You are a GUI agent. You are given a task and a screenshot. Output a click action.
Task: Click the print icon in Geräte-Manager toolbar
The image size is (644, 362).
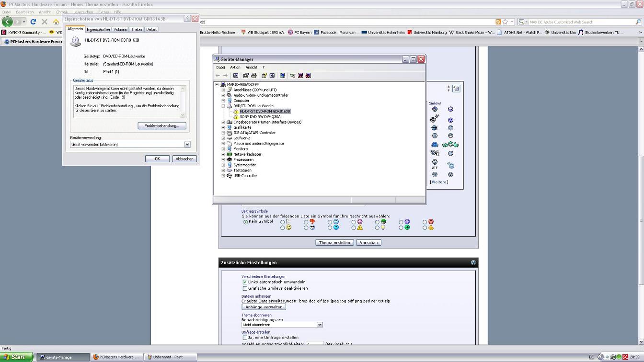254,76
